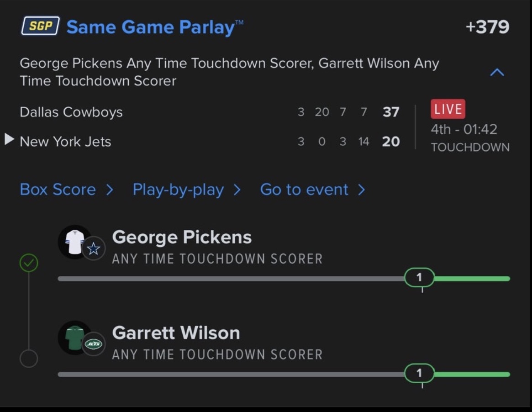Click the Same Game Parlay title
The height and width of the screenshot is (412, 532).
click(151, 27)
